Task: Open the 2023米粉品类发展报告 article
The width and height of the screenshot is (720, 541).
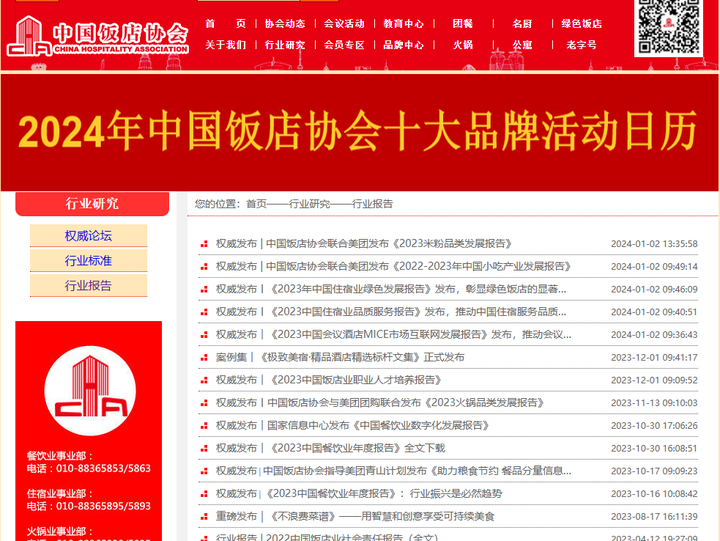Action: point(364,243)
